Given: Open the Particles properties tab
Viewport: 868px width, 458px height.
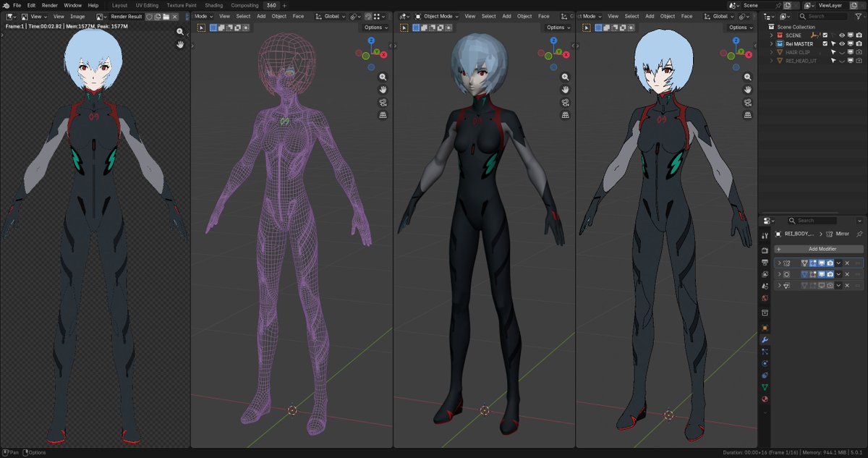Looking at the screenshot, I should tap(765, 351).
